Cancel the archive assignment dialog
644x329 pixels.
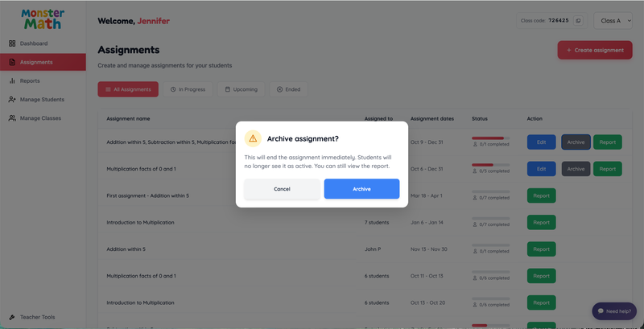coord(282,189)
